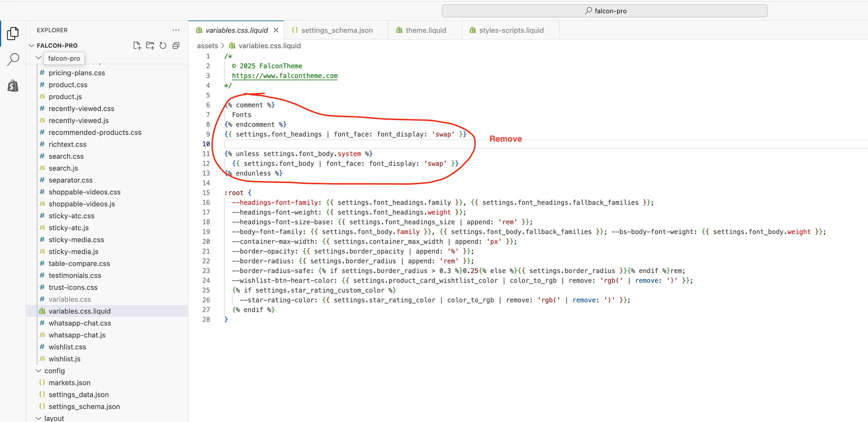Screen dimensions: 868x422
Task: Open the Shopify extension panel
Action: tap(13, 85)
